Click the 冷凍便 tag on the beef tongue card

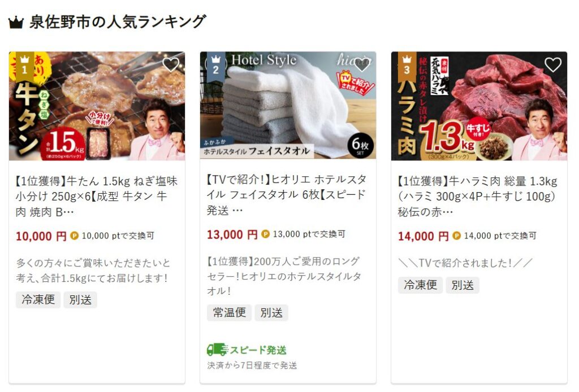[38, 299]
